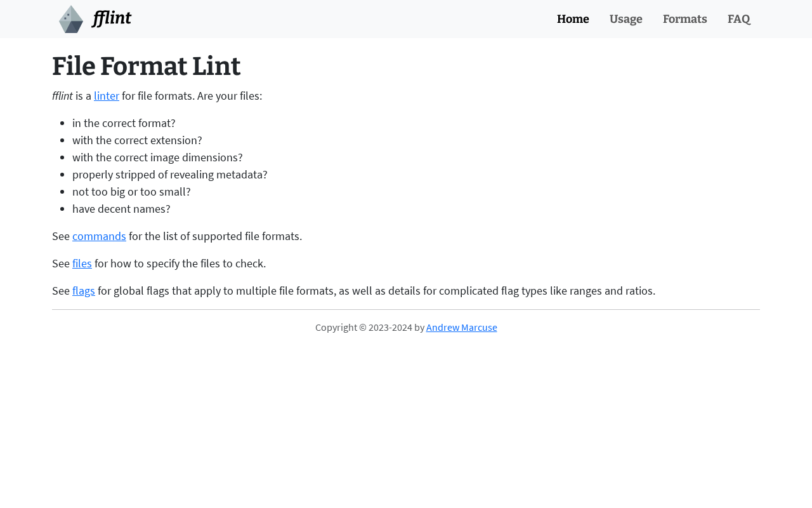Click the File Format Lint heading
This screenshot has height=508, width=812.
pyautogui.click(x=146, y=66)
